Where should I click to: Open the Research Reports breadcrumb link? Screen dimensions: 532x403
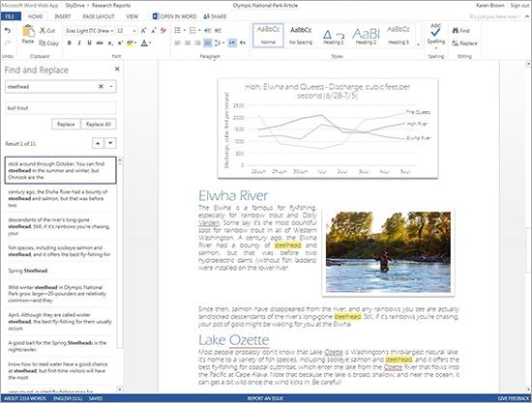tap(111, 6)
